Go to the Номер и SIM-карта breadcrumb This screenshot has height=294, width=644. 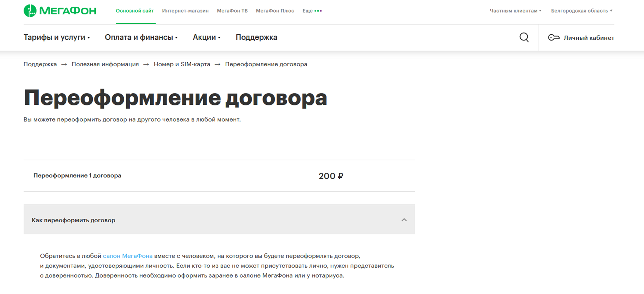click(x=182, y=64)
